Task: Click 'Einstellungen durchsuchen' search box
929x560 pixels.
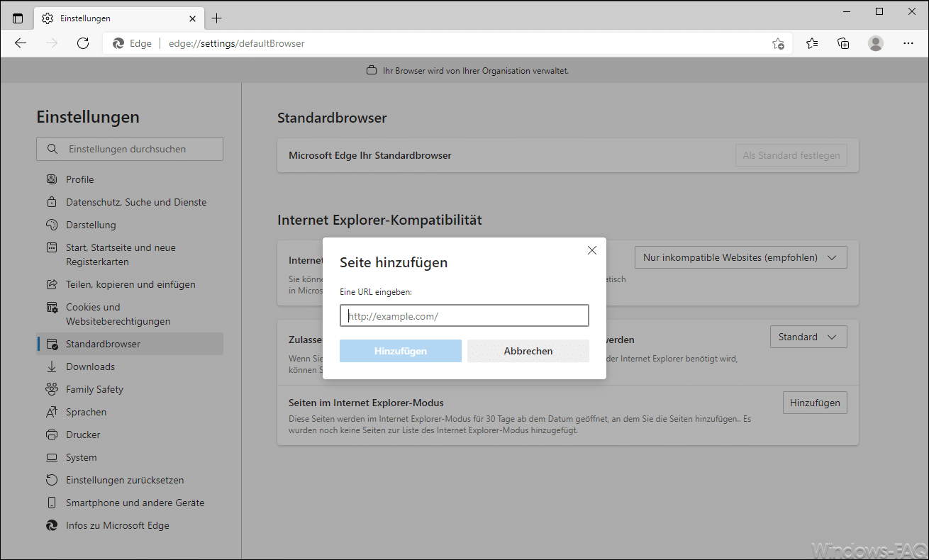Action: coord(130,149)
